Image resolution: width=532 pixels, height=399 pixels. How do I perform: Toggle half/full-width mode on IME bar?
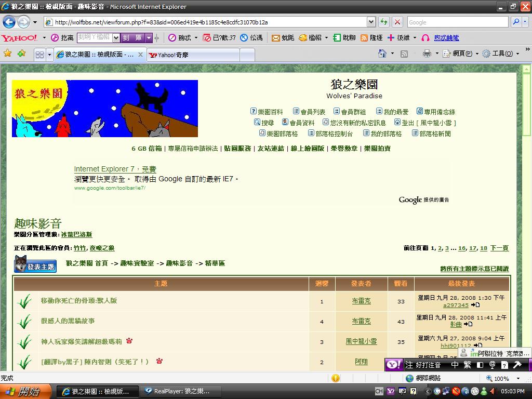tap(480, 365)
